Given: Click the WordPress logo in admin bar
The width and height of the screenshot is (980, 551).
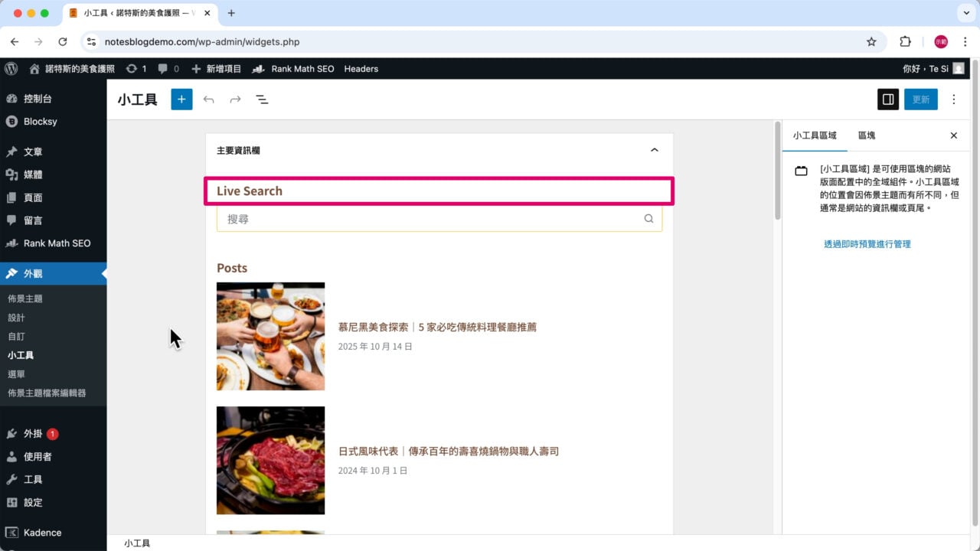Looking at the screenshot, I should (x=11, y=69).
